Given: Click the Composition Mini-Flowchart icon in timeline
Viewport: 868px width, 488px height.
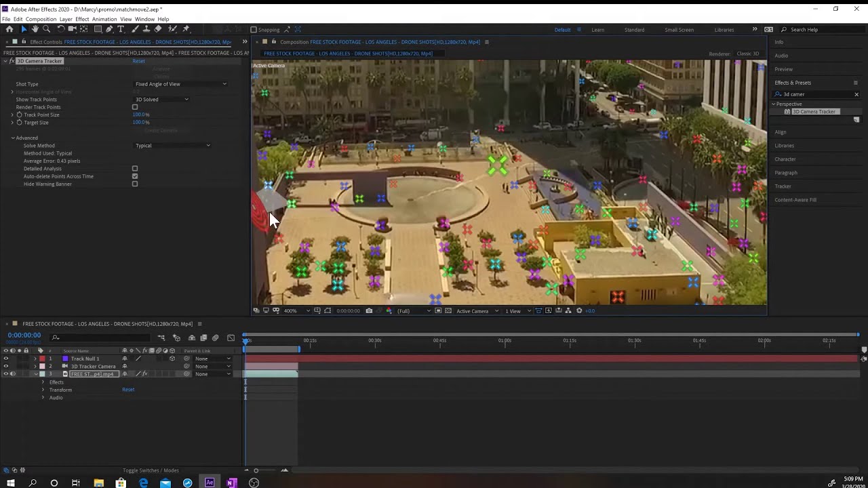Looking at the screenshot, I should point(161,338).
